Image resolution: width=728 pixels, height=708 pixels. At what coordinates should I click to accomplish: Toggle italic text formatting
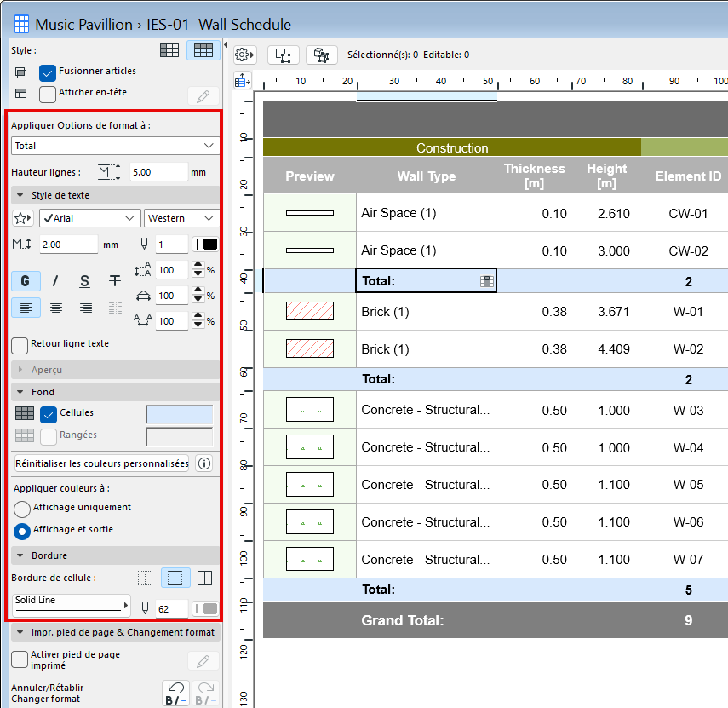[55, 282]
